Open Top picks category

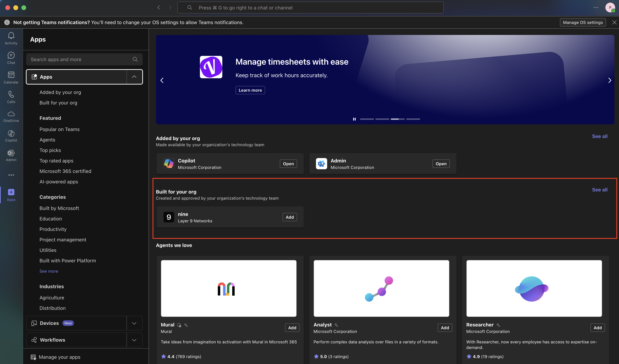[50, 150]
